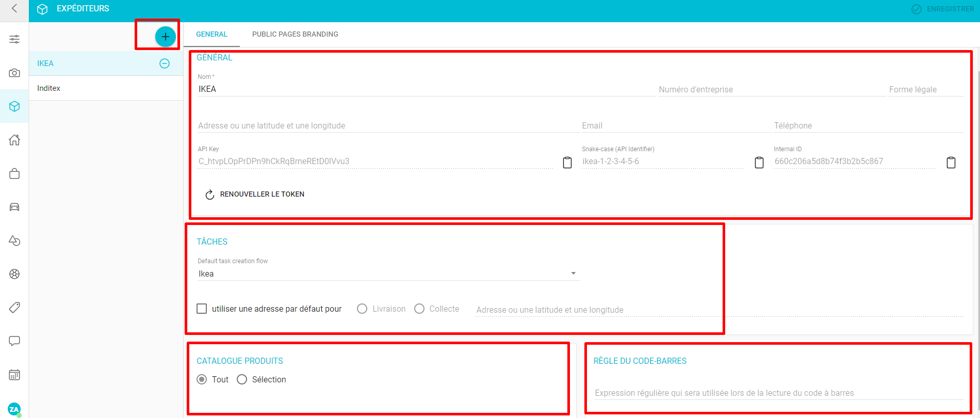
Task: Click the back arrow icon
Action: point(14,8)
